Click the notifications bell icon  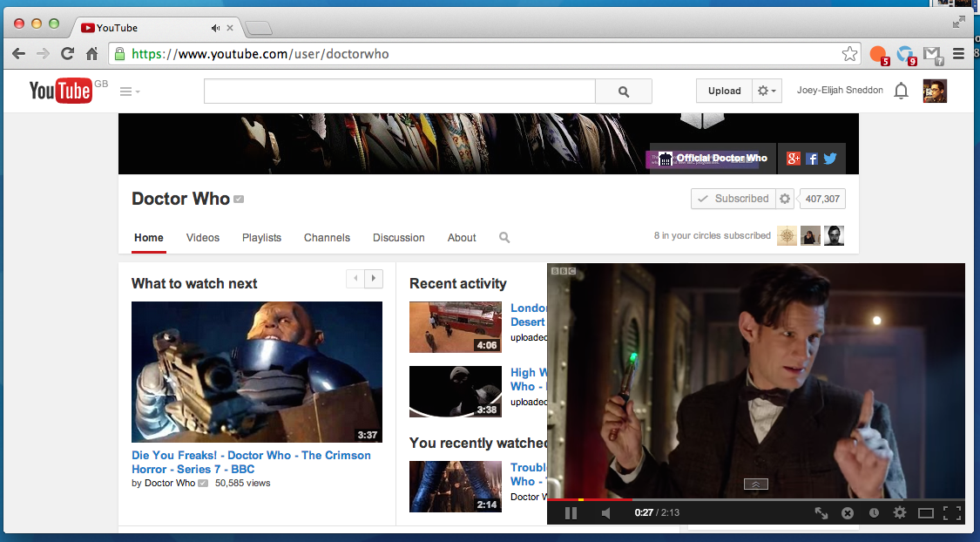point(902,91)
